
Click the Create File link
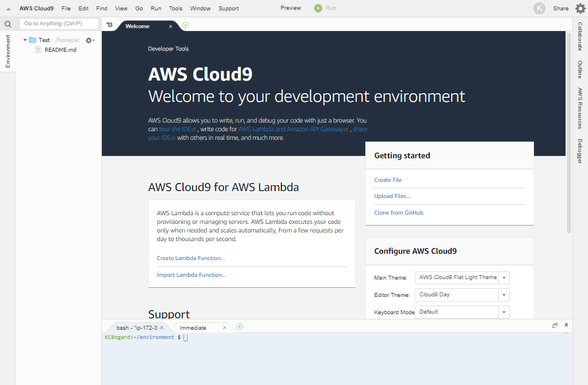(388, 180)
